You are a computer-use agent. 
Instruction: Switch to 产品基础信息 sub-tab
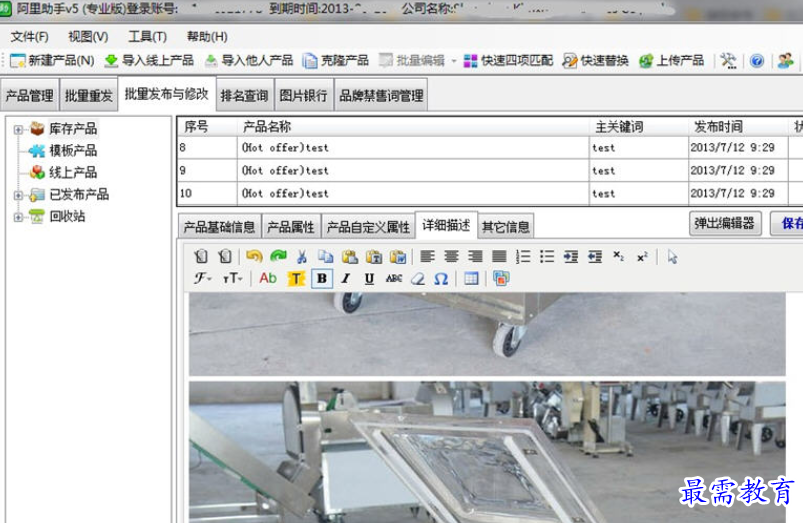(x=219, y=227)
